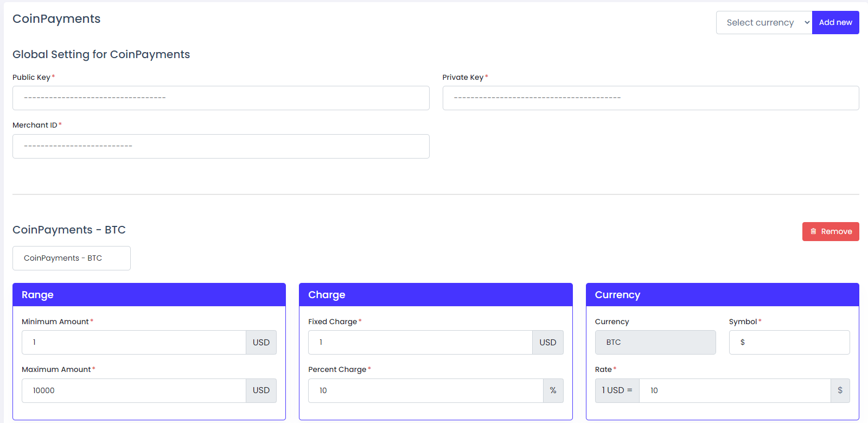Focus the Private Key input field

[650, 98]
